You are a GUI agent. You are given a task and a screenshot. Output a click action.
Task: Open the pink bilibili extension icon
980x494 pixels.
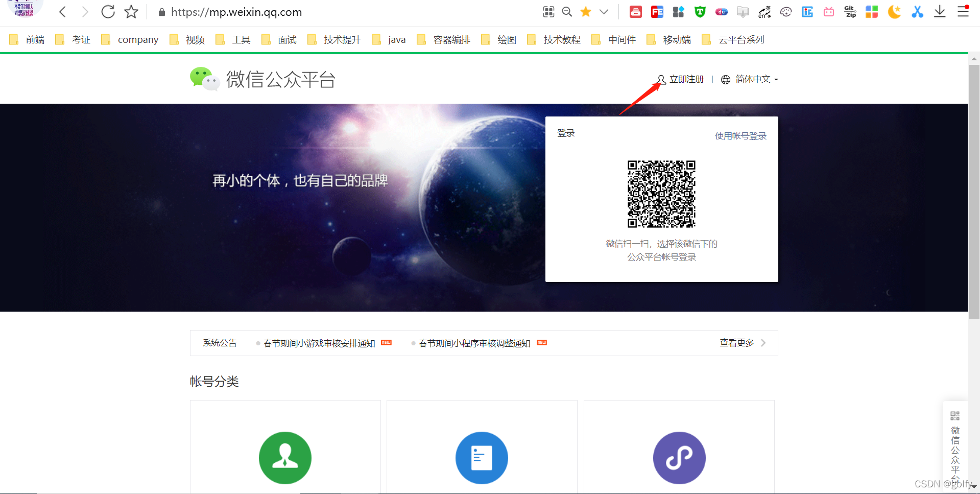[829, 12]
